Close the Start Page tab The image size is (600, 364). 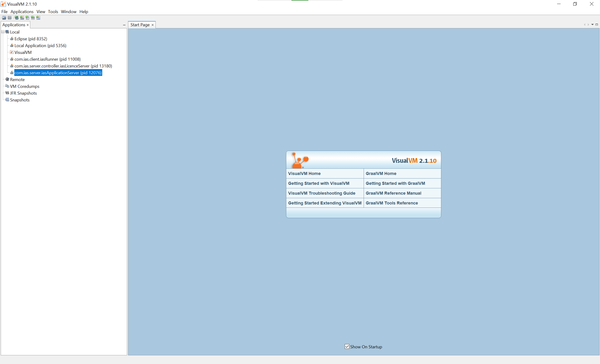pyautogui.click(x=153, y=25)
